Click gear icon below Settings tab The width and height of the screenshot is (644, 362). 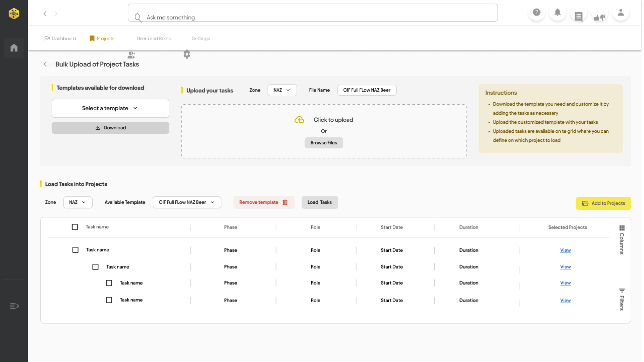(x=187, y=54)
